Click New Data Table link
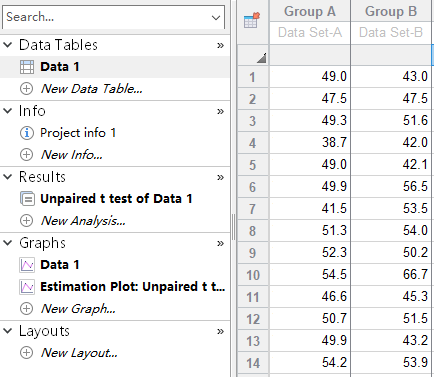Screen dimensions: 434x377 click(92, 89)
